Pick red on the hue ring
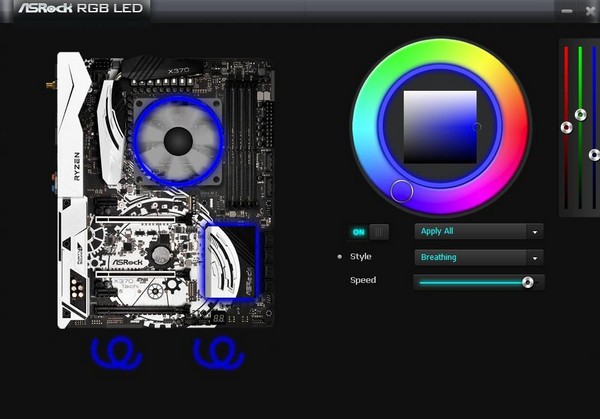Image resolution: width=600 pixels, height=419 pixels. point(515,128)
